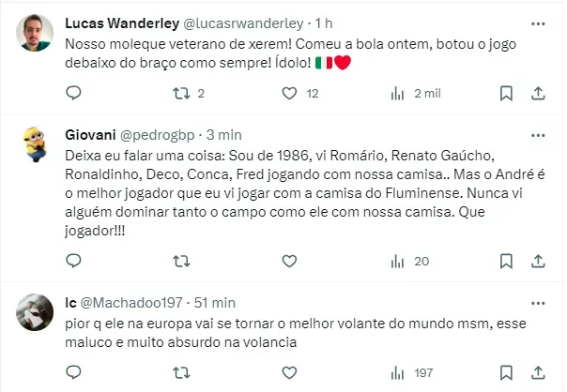Viewport: 567px width, 392px height.
Task: Open more options on Ic's tweet
Action: tap(538, 302)
